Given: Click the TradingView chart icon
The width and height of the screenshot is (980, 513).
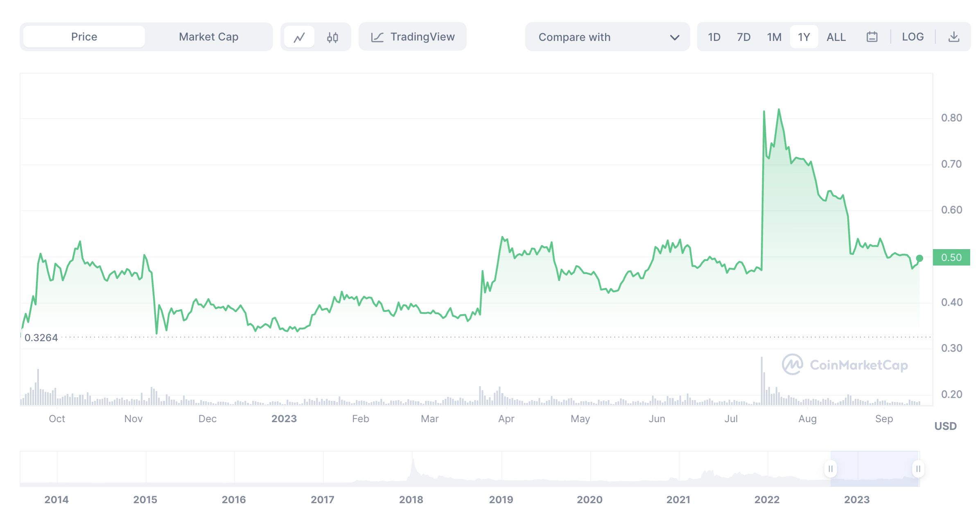Looking at the screenshot, I should coord(377,37).
